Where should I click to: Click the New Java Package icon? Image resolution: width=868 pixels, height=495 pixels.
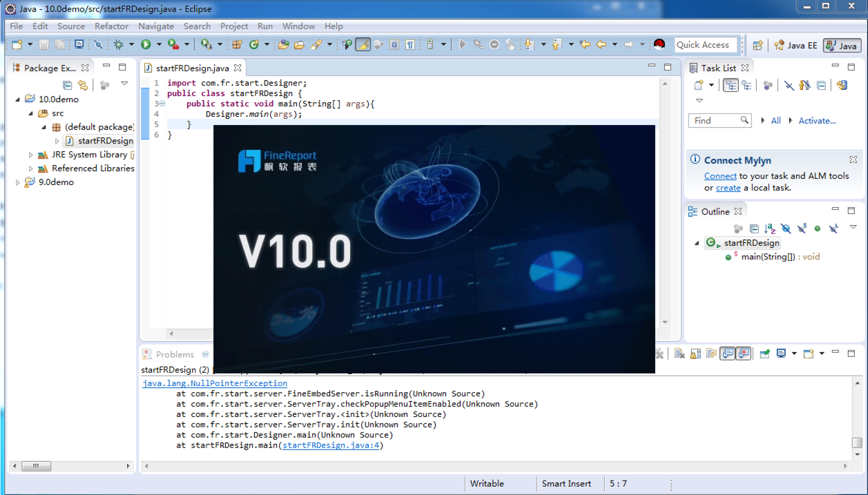[237, 45]
